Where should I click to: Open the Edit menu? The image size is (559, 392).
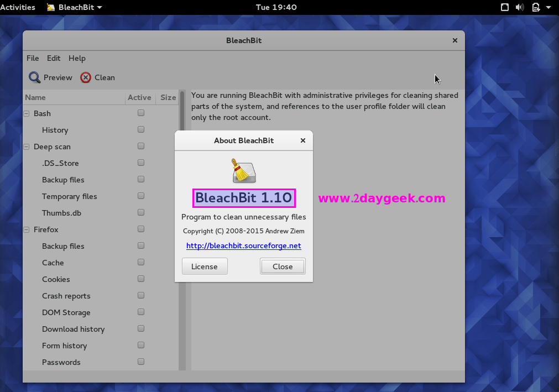pyautogui.click(x=54, y=58)
